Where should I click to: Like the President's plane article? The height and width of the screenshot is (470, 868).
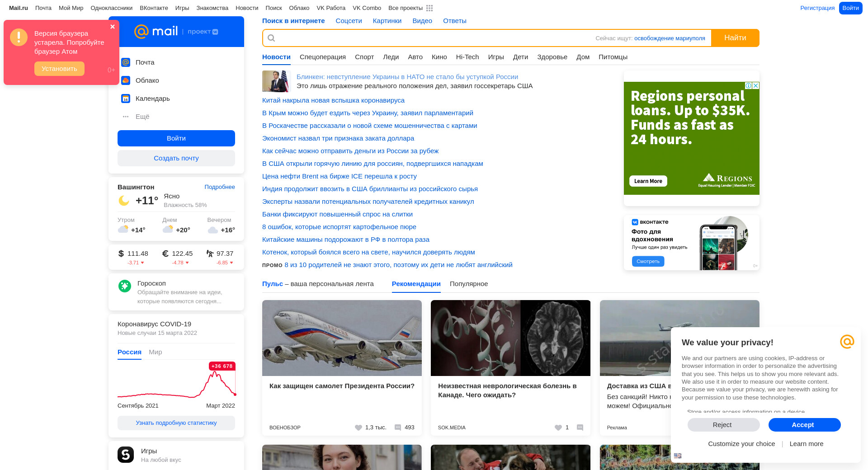click(x=359, y=428)
